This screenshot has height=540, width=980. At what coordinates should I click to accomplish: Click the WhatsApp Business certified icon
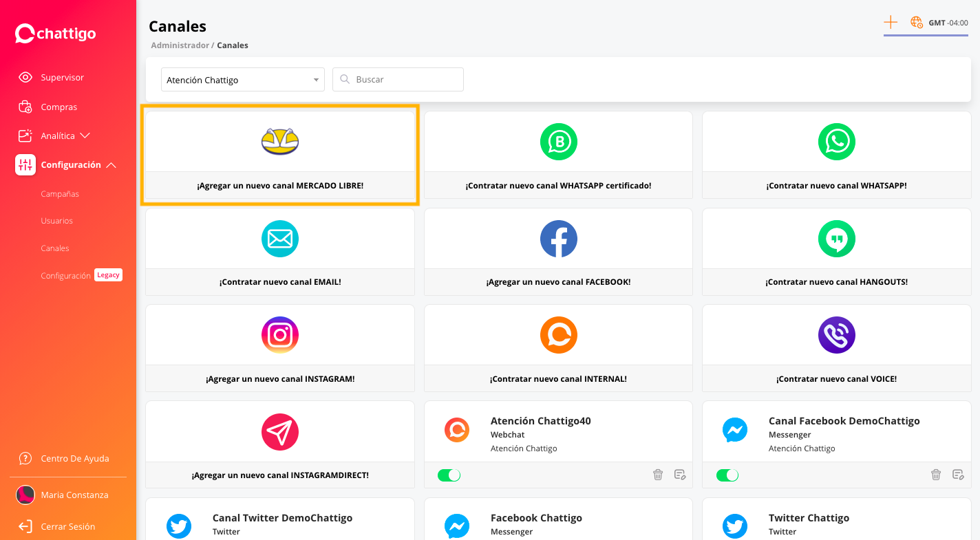[558, 142]
